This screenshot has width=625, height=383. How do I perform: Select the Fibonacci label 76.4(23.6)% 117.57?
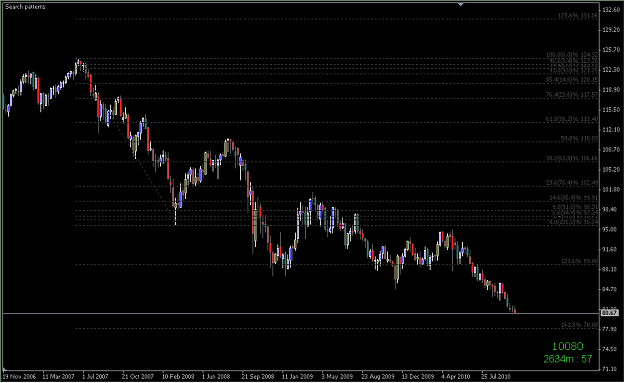(x=572, y=95)
